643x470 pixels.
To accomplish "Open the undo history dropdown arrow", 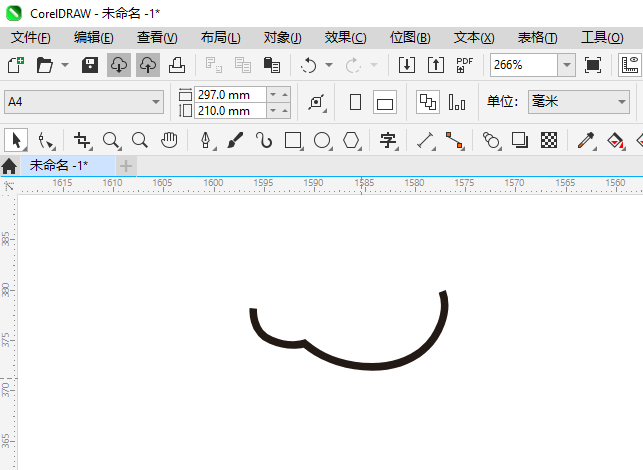I will (x=329, y=65).
